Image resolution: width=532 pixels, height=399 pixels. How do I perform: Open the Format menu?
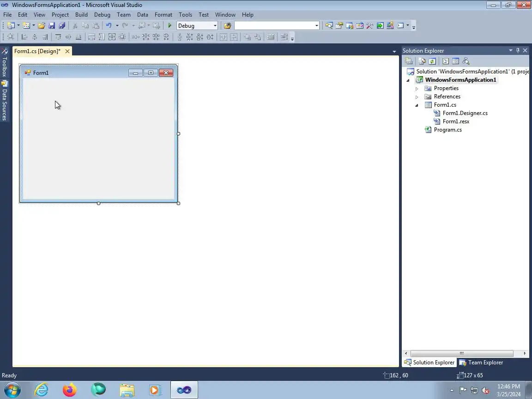coord(163,15)
